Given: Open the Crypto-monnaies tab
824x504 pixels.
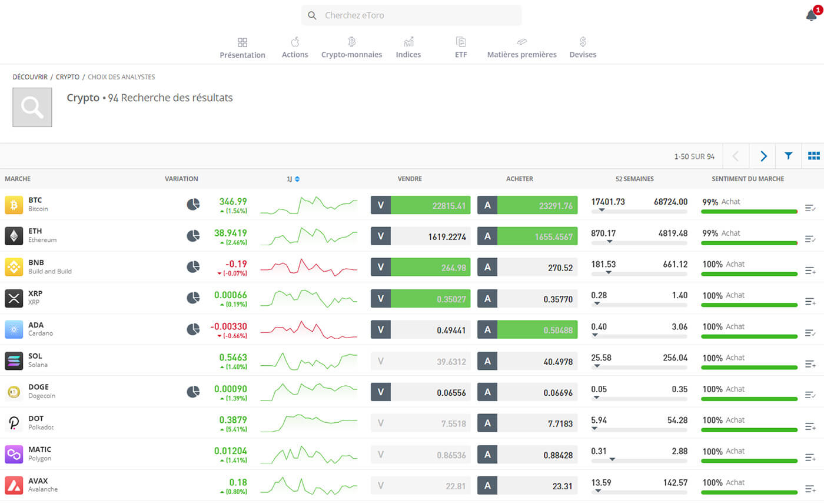Looking at the screenshot, I should (351, 48).
